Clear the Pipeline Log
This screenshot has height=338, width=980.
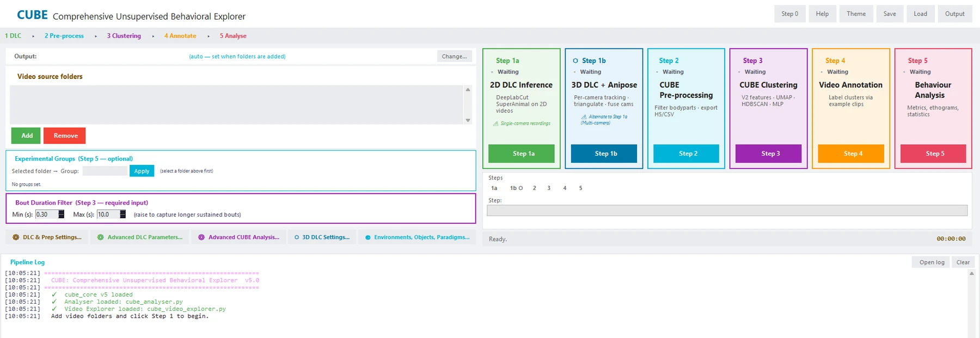click(963, 262)
